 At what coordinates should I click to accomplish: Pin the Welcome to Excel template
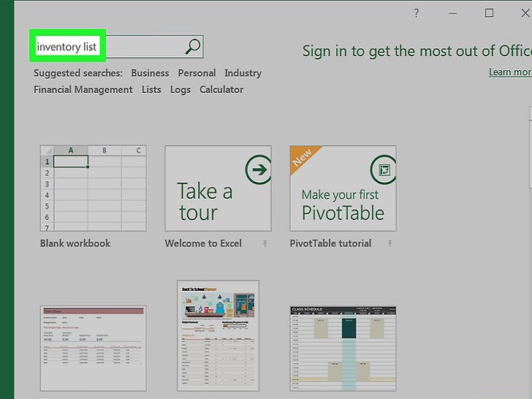pos(265,243)
